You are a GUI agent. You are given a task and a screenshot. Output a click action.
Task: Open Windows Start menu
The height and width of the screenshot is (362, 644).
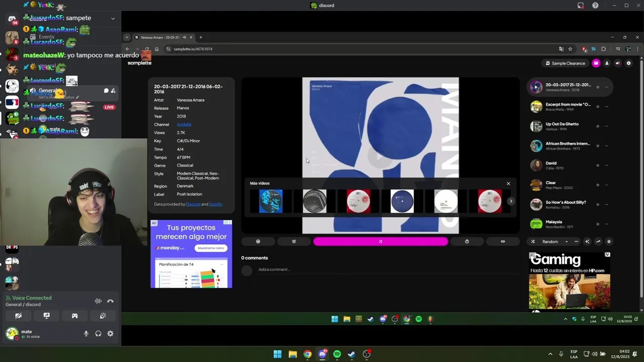(x=277, y=354)
